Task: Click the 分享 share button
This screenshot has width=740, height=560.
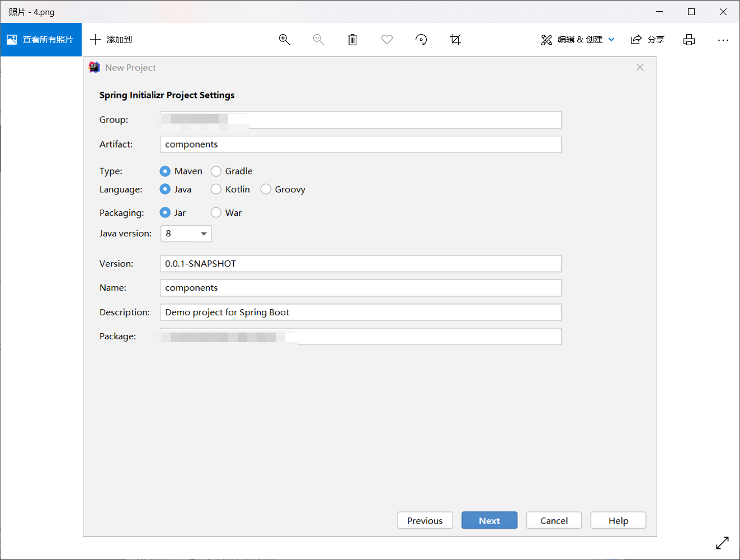Action: click(x=648, y=40)
